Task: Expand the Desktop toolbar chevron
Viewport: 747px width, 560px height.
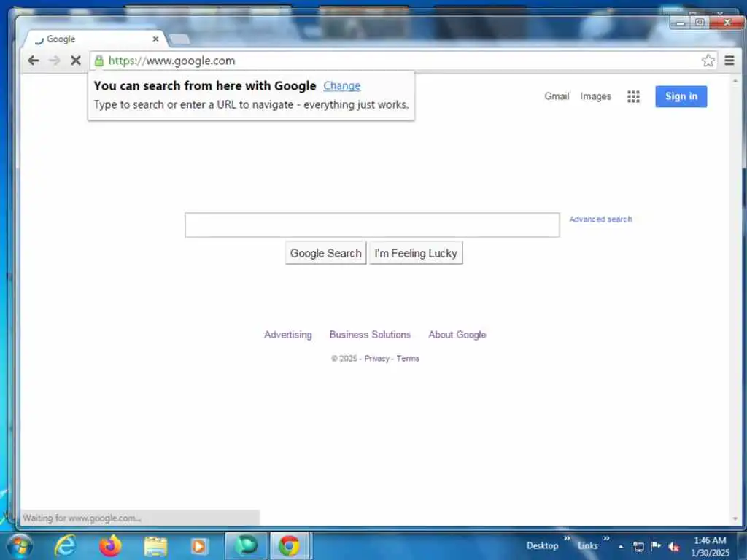Action: pyautogui.click(x=567, y=538)
